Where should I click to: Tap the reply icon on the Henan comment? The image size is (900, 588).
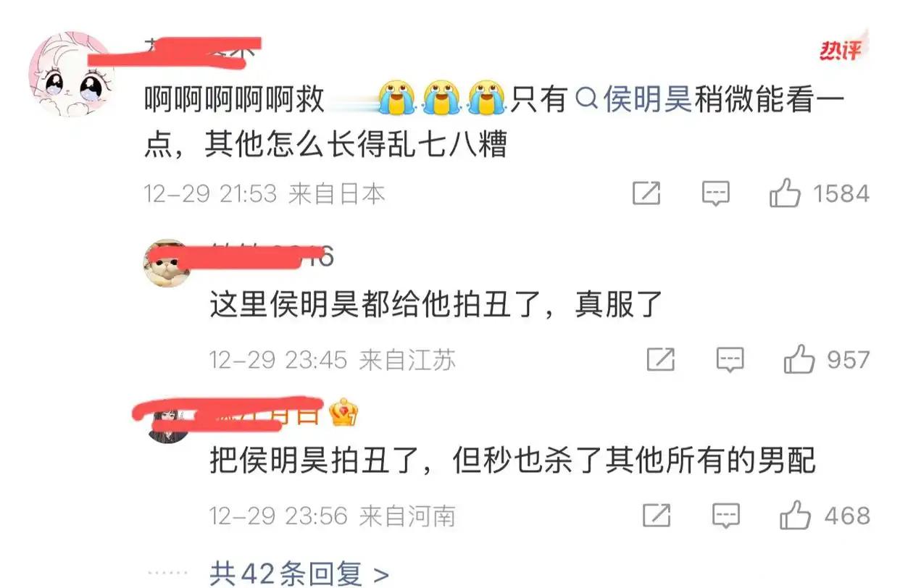(x=725, y=516)
